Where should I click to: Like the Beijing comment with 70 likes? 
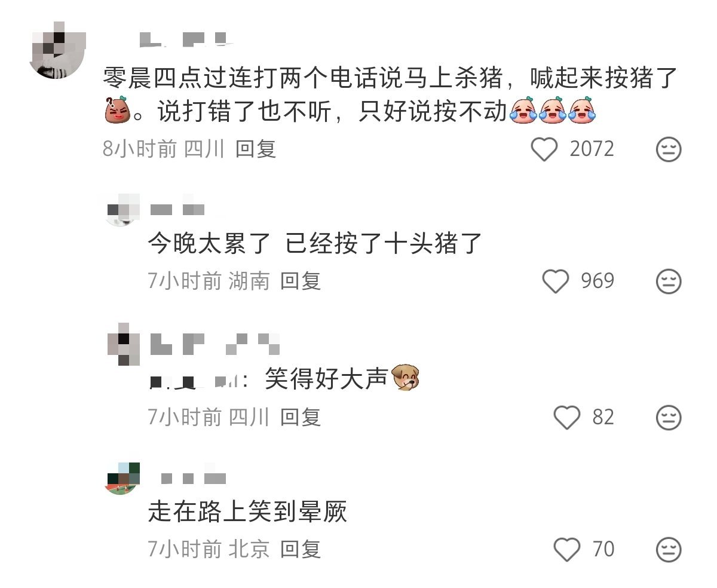[x=567, y=549]
